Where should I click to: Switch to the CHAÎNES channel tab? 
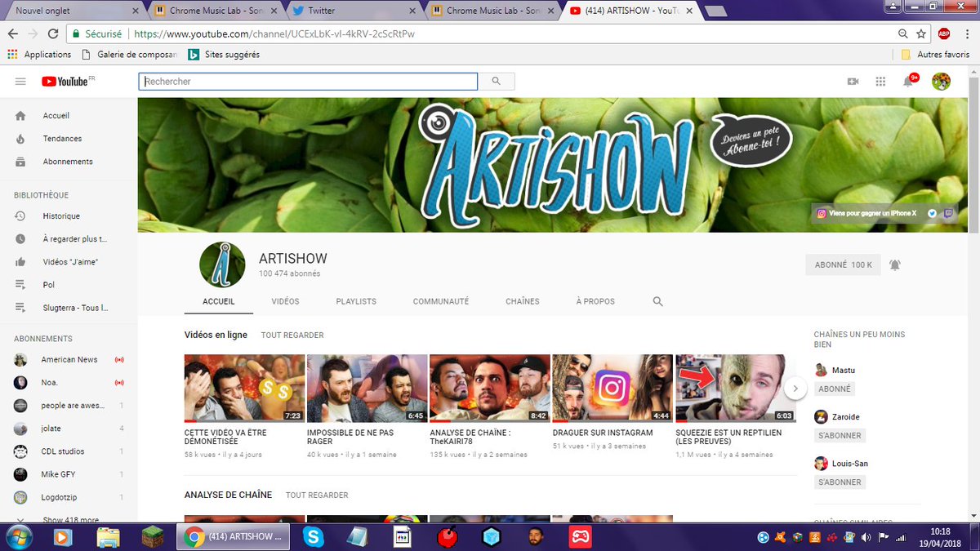pos(523,301)
